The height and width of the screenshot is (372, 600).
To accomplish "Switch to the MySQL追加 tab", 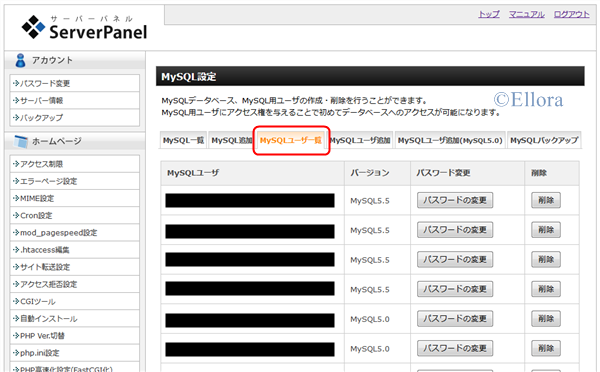I will tap(231, 140).
